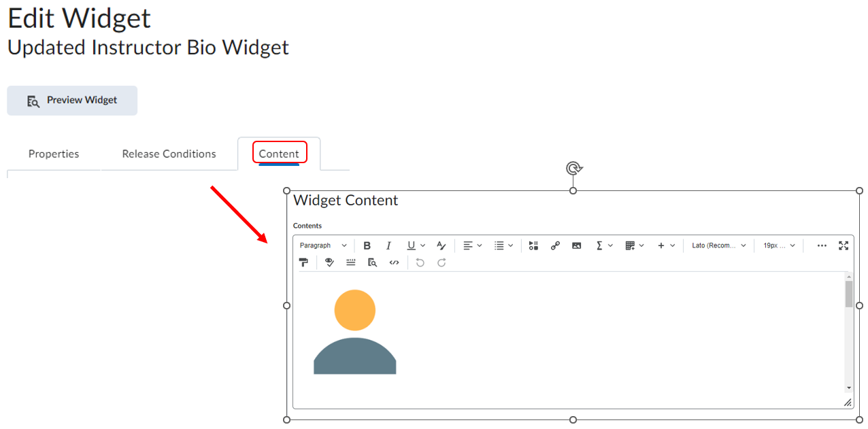Viewport: 868px width, 429px height.
Task: Click the "Widget Content" heading
Action: pos(346,201)
